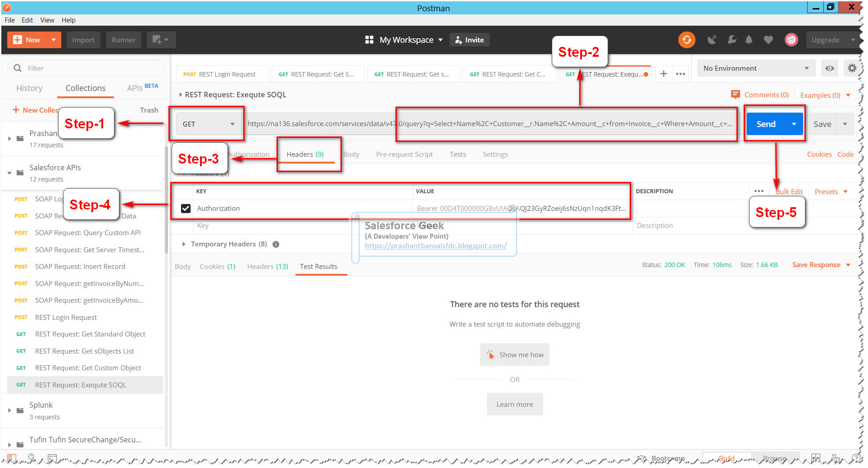This screenshot has width=868, height=468.
Task: Click the satellite API network icon
Action: click(x=712, y=40)
